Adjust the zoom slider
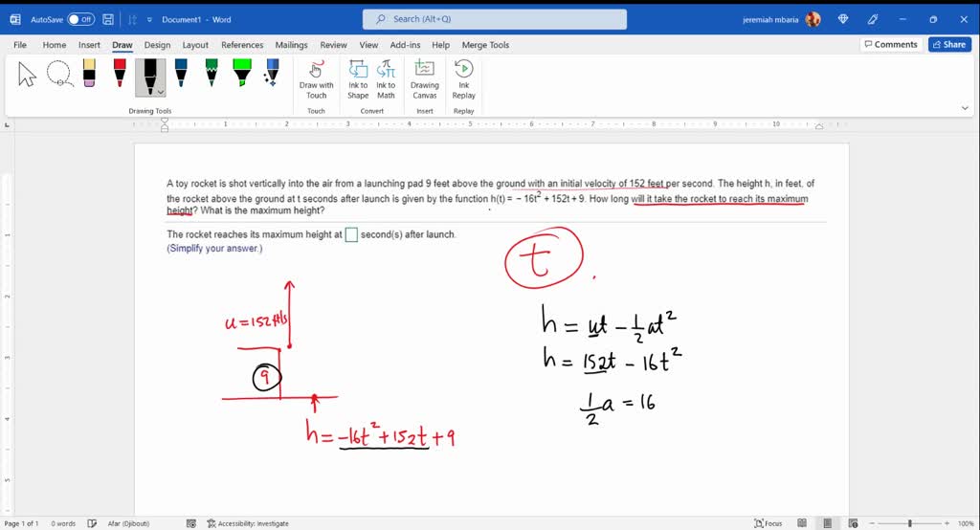Viewport: 980px width, 530px height. (x=909, y=523)
